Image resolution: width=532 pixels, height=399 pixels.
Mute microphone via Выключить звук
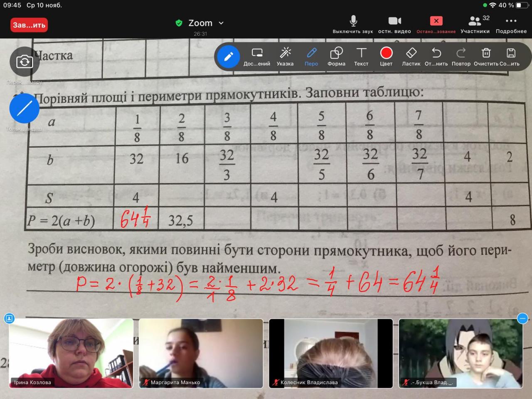353,24
